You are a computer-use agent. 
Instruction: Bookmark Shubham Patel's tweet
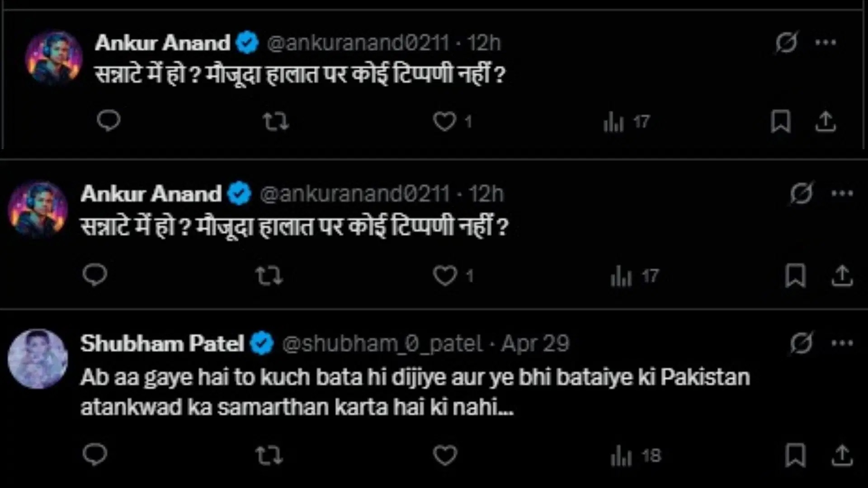click(795, 455)
